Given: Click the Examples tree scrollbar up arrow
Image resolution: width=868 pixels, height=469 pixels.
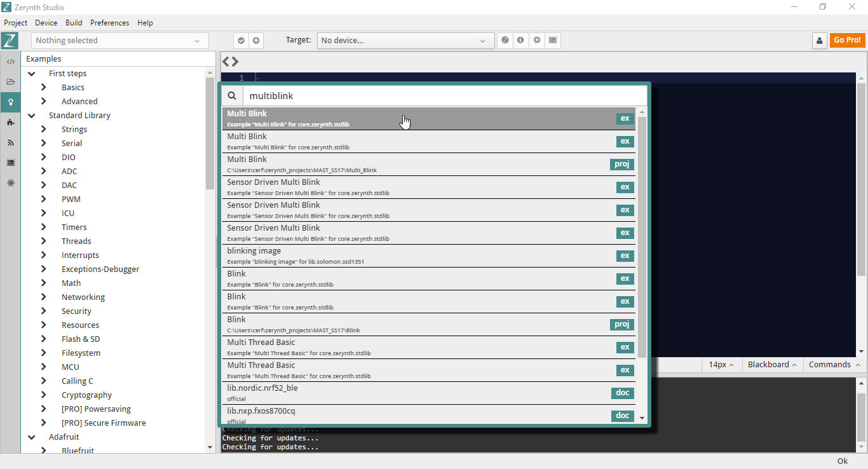Looking at the screenshot, I should [210, 73].
